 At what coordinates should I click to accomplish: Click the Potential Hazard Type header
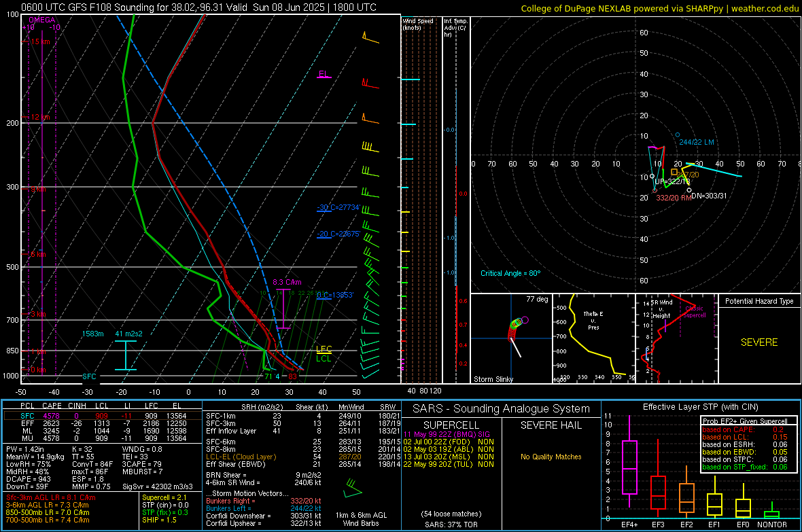point(759,301)
